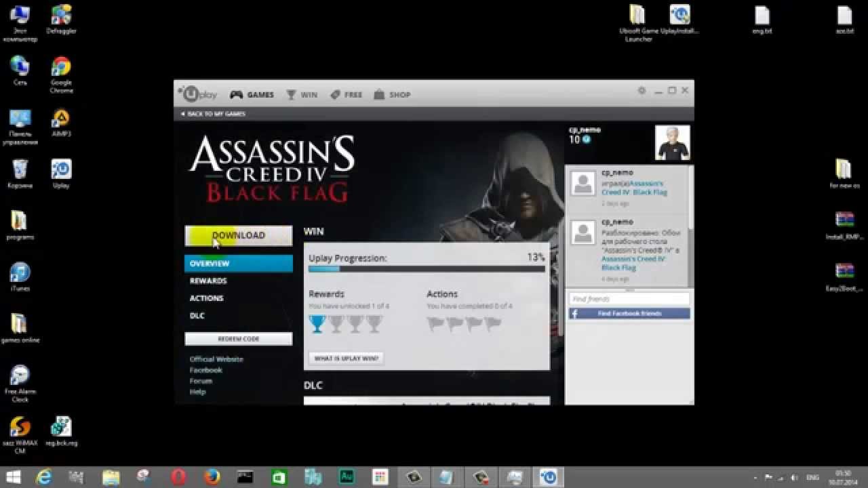This screenshot has height=488, width=868.
Task: Open the Help link
Action: (197, 392)
